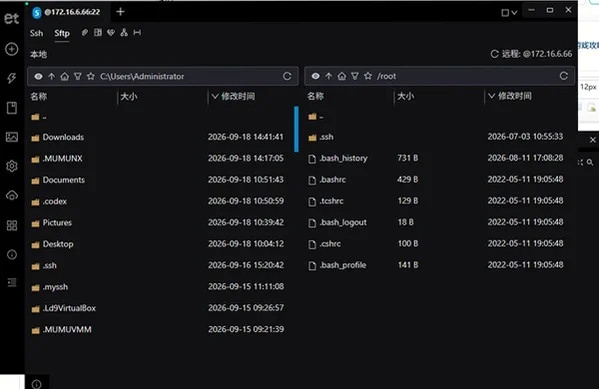Toggle sort arrow on local 修改时间 column

click(x=215, y=96)
